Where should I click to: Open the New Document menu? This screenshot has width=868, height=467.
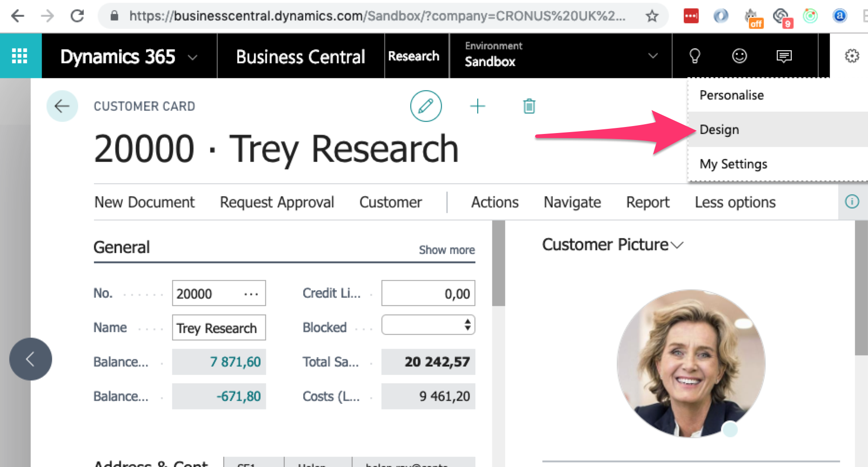coord(144,202)
